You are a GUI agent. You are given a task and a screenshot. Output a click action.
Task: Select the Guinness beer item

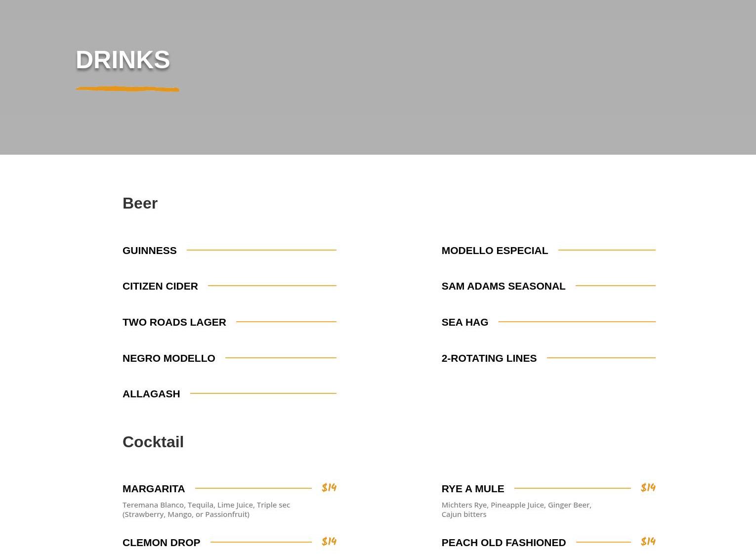(x=149, y=251)
